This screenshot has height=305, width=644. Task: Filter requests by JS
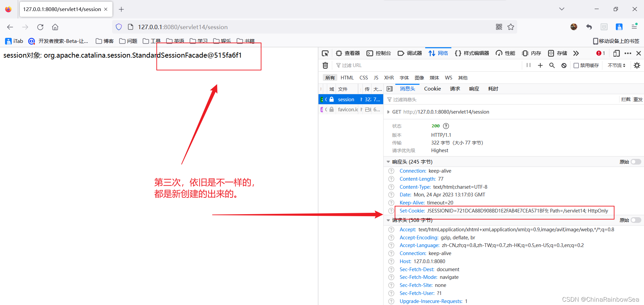click(x=376, y=78)
